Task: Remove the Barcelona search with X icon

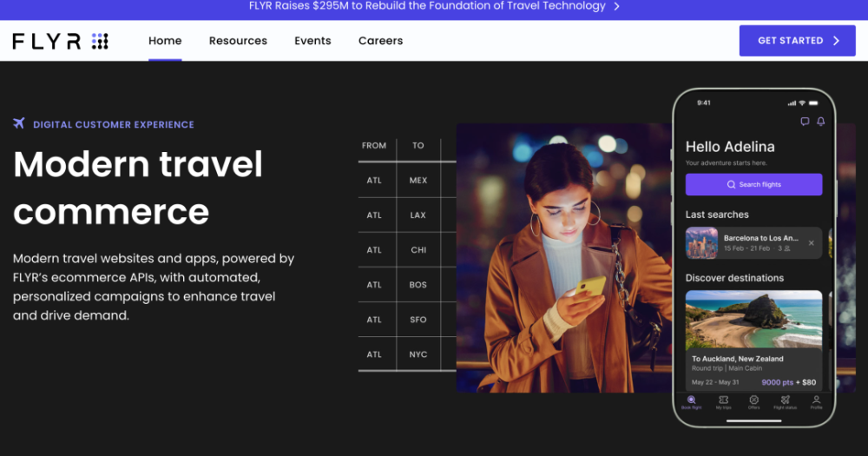Action: (811, 242)
